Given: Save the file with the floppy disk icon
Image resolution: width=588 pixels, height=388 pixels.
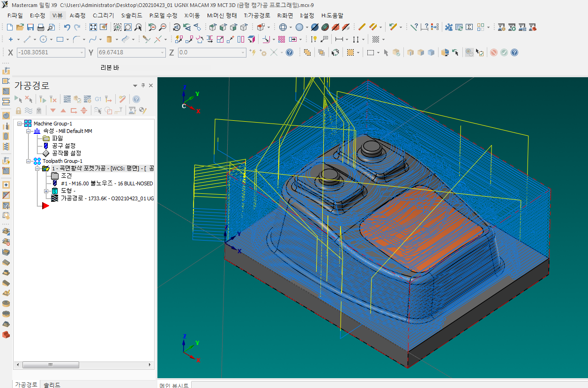Looking at the screenshot, I should [30, 27].
